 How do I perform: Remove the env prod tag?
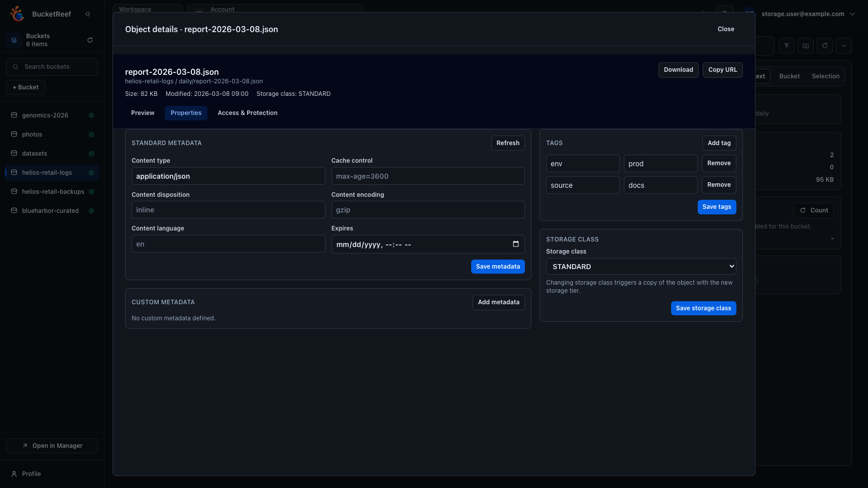(719, 163)
